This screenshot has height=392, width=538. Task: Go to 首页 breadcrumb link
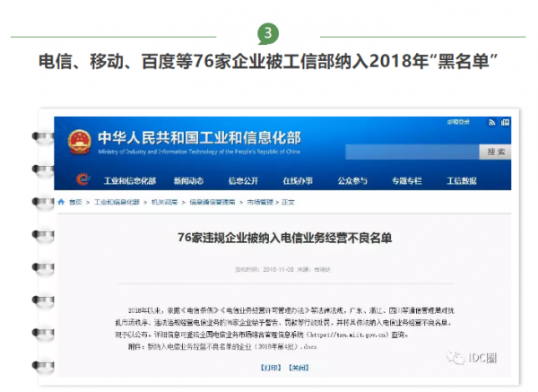(75, 202)
